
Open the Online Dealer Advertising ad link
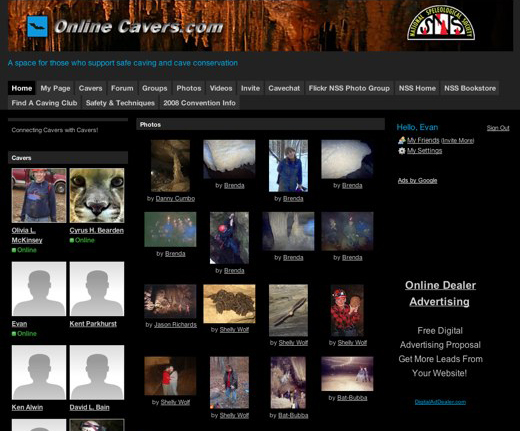440,293
